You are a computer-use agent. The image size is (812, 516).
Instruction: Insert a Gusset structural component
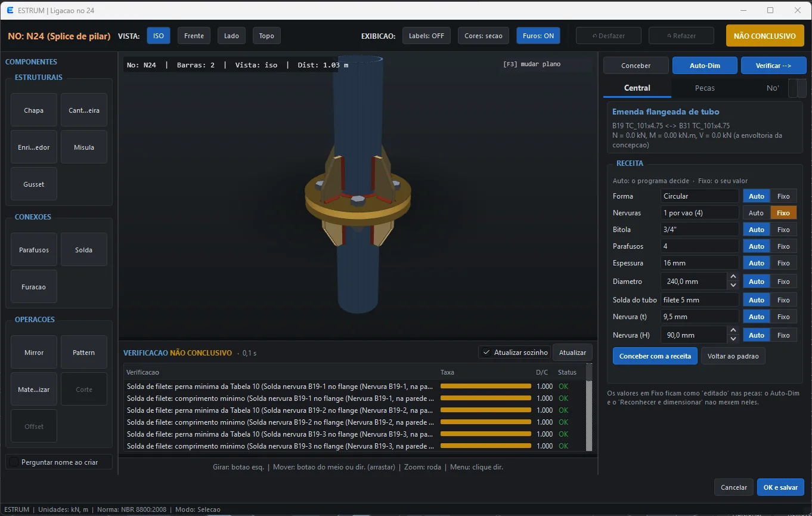[x=34, y=184]
